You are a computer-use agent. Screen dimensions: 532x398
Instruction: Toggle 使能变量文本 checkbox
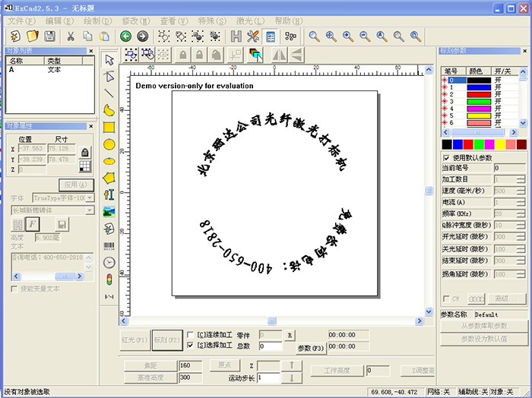[x=14, y=289]
